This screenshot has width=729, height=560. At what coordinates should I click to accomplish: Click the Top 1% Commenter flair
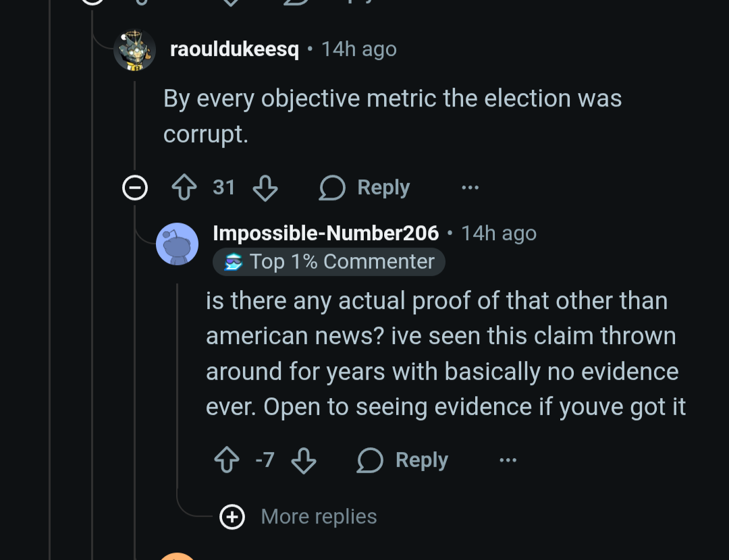click(342, 262)
